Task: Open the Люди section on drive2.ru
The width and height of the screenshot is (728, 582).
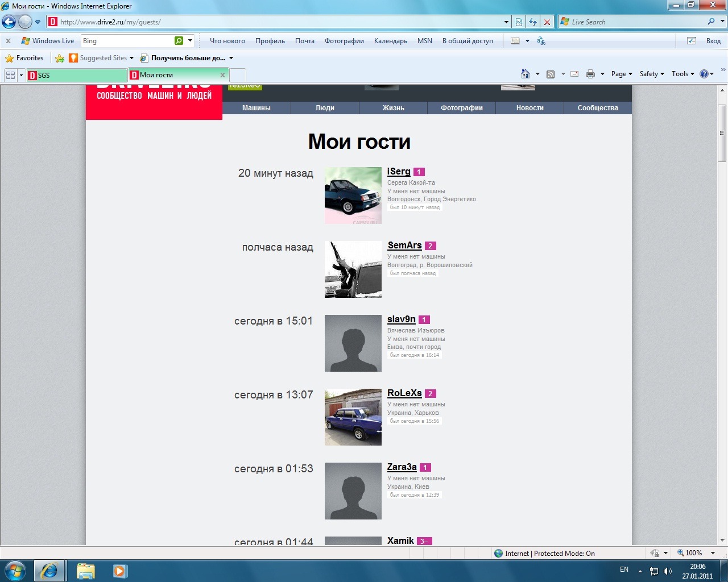Action: pos(324,108)
